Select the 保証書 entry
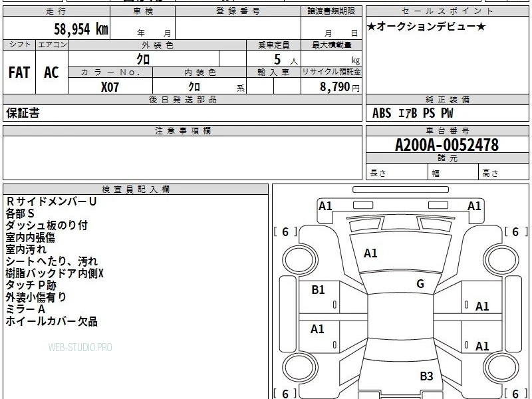The image size is (532, 399). click(x=23, y=113)
